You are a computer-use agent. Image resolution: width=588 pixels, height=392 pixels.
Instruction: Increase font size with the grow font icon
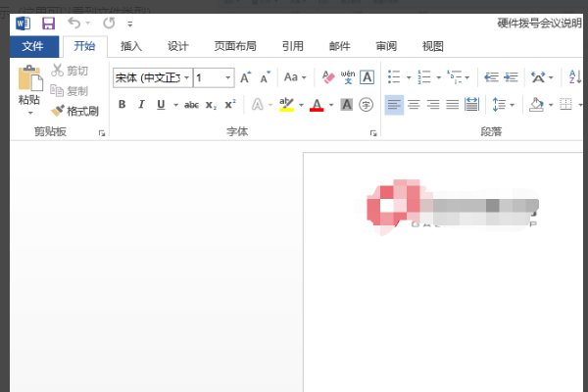click(x=246, y=77)
